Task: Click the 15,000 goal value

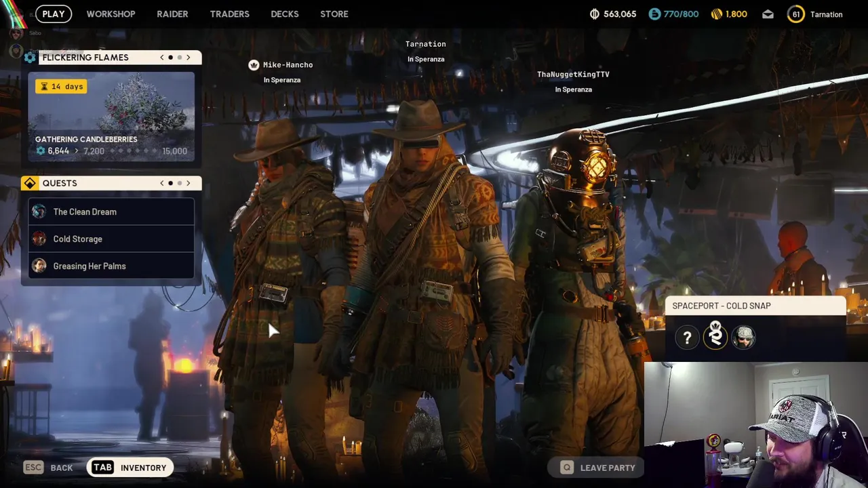Action: [x=174, y=151]
